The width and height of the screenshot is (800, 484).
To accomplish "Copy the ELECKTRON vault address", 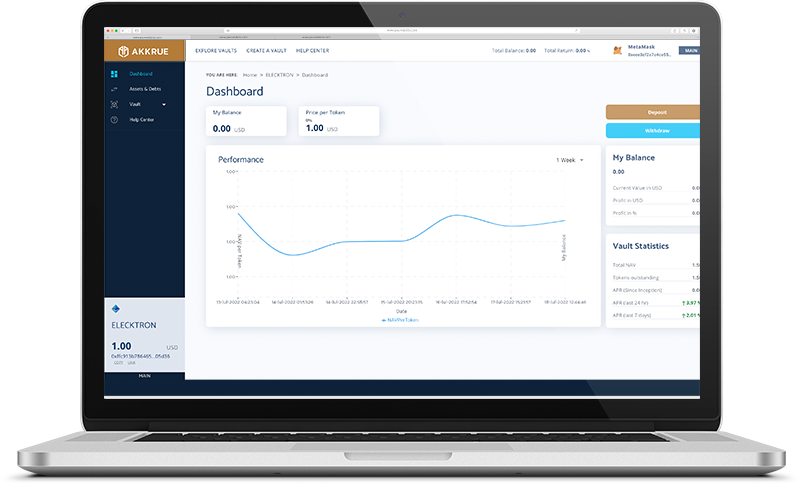I will tap(118, 363).
